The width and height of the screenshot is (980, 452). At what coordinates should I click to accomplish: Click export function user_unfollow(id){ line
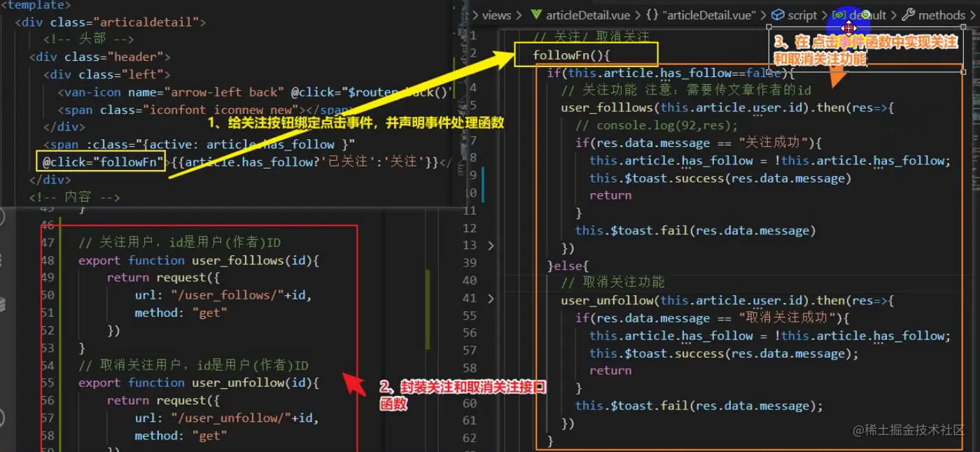click(x=199, y=383)
